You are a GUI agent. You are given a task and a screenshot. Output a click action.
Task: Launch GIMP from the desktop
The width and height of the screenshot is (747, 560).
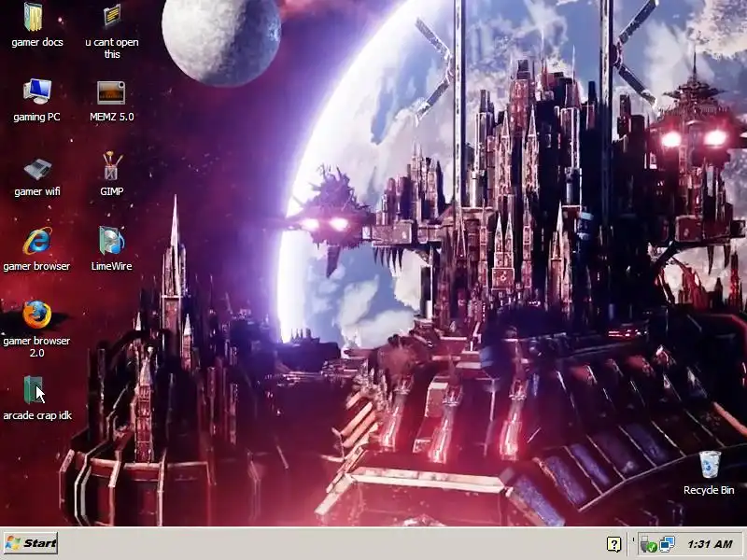[x=111, y=166]
